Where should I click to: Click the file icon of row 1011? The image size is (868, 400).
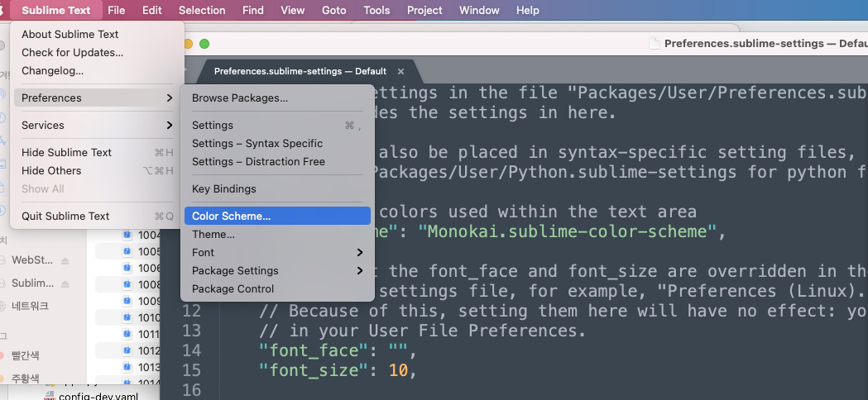127,334
